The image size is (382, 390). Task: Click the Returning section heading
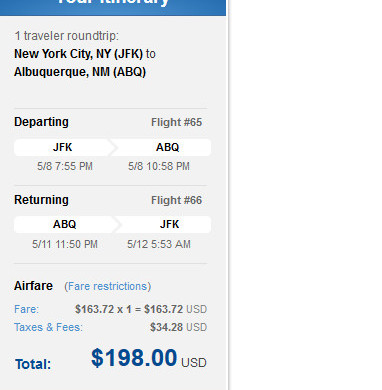(x=41, y=200)
